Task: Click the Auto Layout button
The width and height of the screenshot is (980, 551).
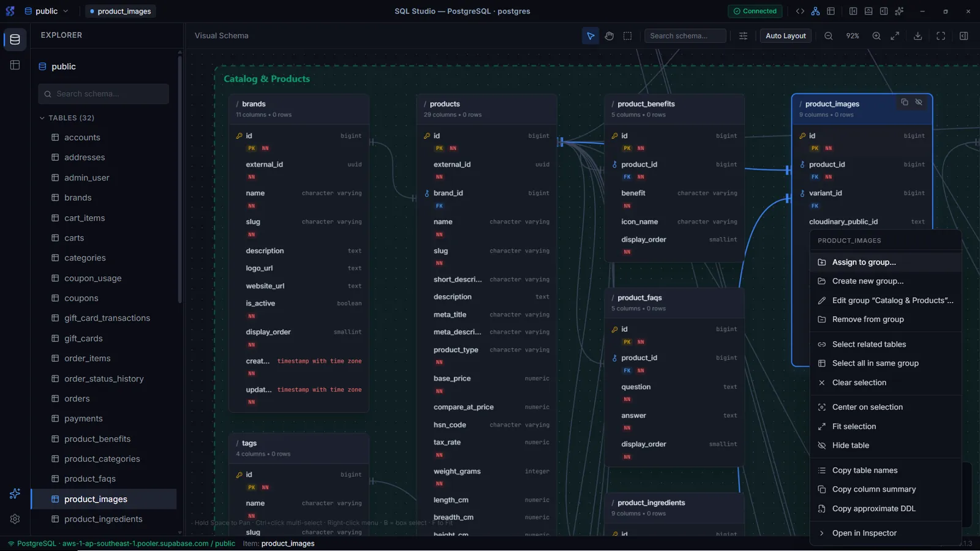Action: (786, 36)
